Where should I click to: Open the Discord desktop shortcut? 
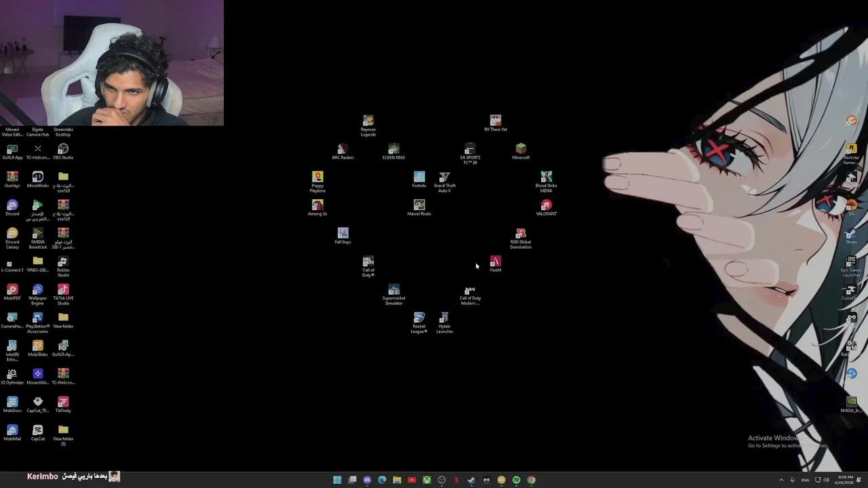click(12, 207)
